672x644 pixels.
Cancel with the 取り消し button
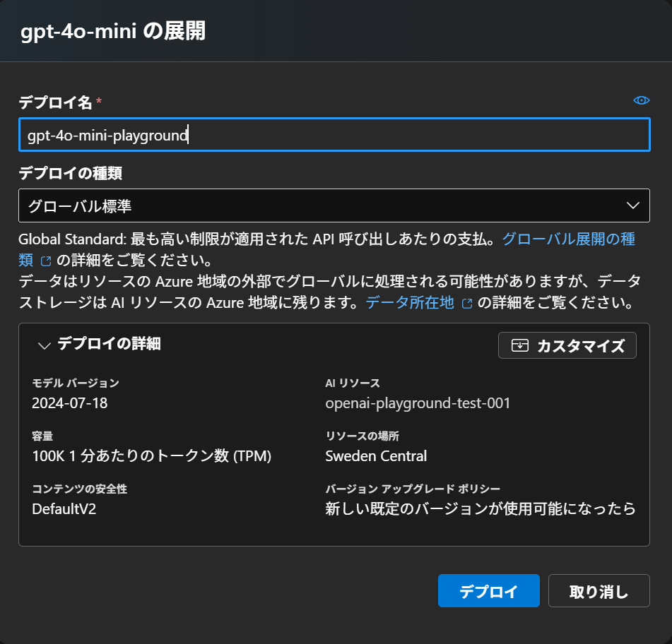pyautogui.click(x=599, y=591)
